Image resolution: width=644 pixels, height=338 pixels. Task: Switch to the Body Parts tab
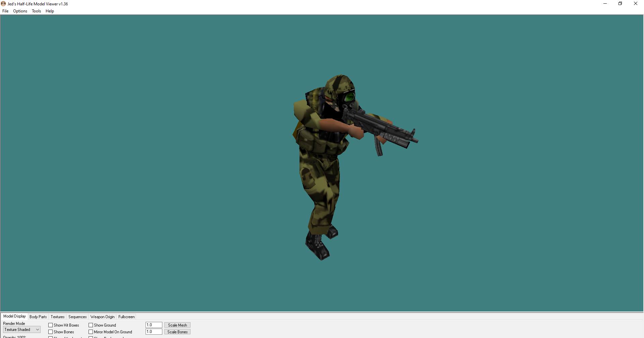tap(38, 317)
